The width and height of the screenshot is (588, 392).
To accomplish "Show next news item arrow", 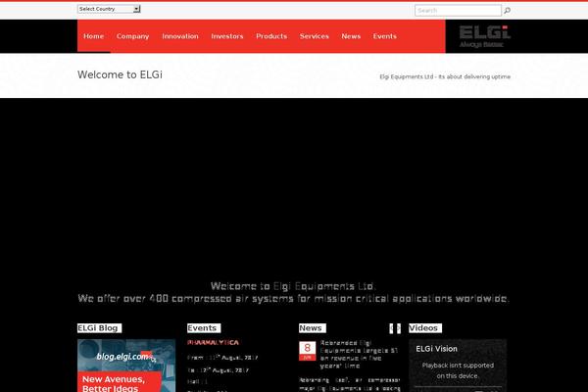I will 399,328.
